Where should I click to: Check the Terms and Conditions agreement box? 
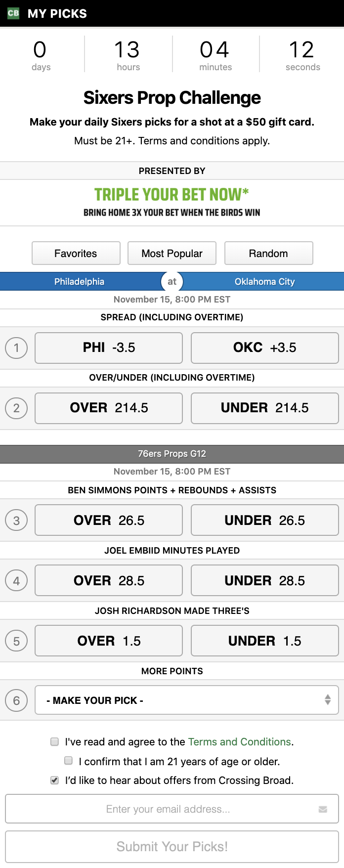click(x=55, y=741)
